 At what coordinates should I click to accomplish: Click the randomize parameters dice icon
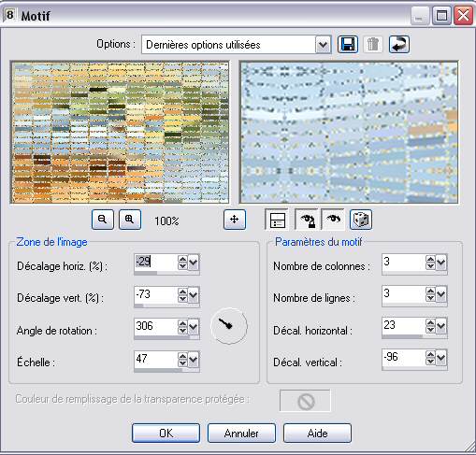coord(361,220)
